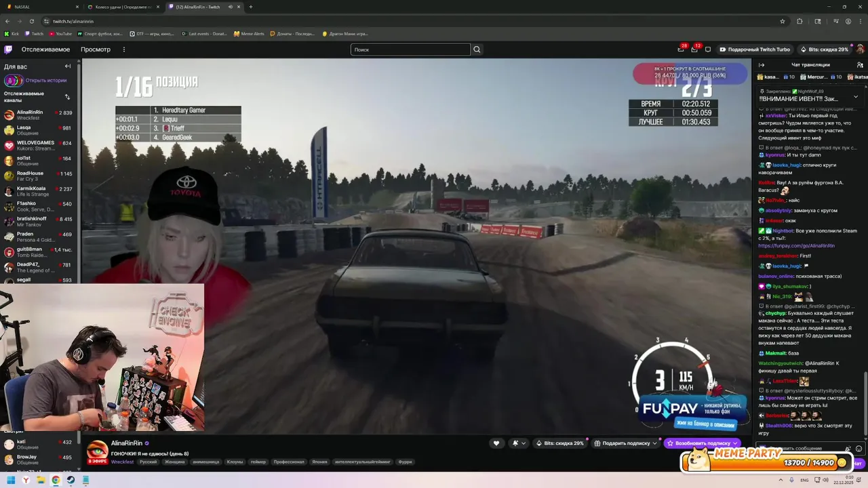
Task: Open a new browser tab
Action: click(251, 7)
